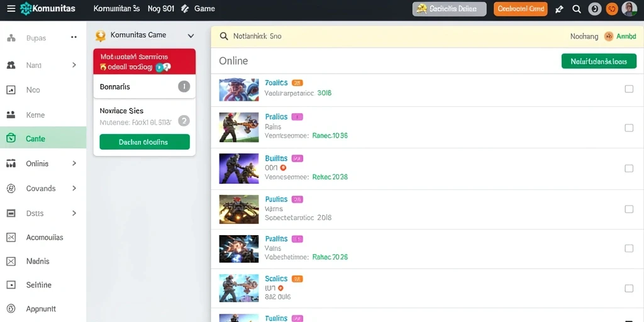Click the Dstts sidebar icon
This screenshot has width=644, height=322.
coord(11,213)
